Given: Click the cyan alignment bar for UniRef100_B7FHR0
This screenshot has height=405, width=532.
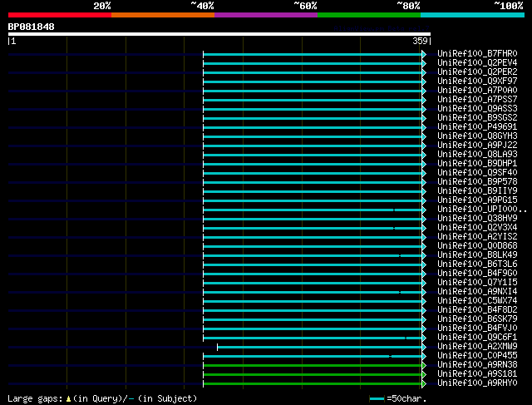Looking at the screenshot, I should (x=313, y=54).
